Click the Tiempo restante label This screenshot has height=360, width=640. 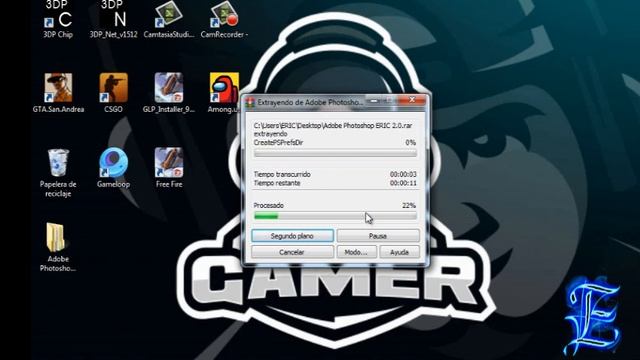click(277, 183)
